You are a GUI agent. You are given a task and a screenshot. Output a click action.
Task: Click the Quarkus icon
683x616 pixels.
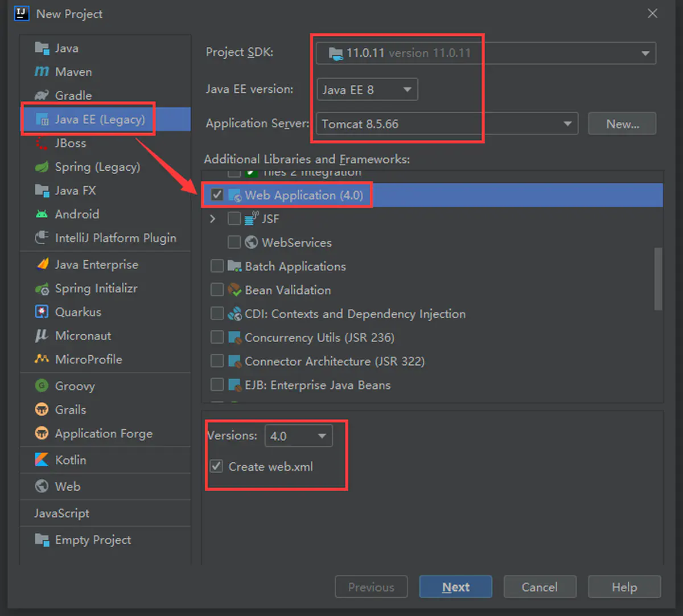(42, 311)
